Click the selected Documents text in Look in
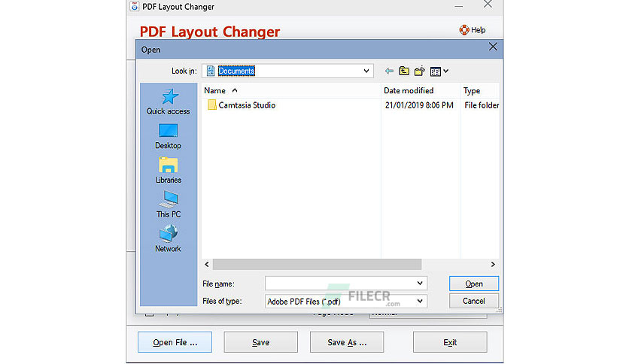629x364 pixels. (236, 71)
